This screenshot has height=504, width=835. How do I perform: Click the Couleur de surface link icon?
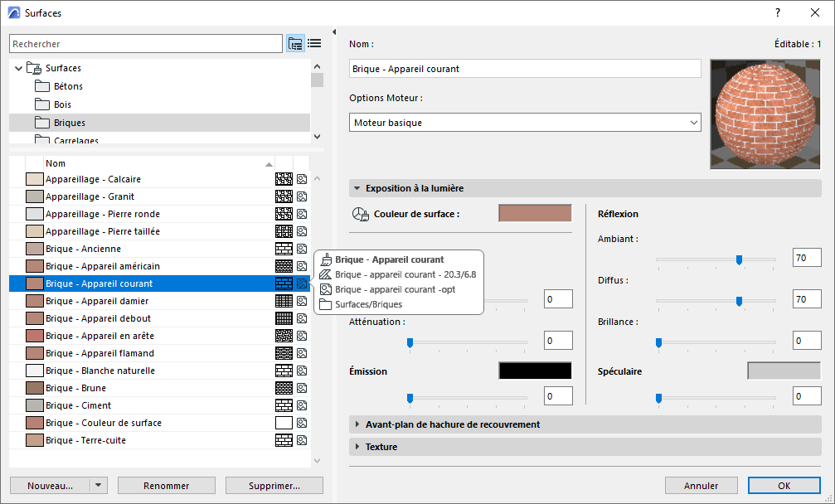pyautogui.click(x=360, y=215)
